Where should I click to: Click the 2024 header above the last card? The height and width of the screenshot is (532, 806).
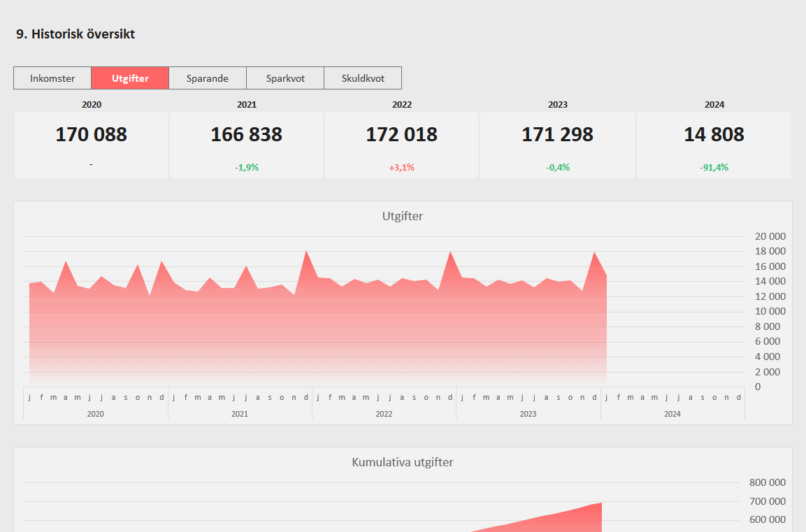point(714,104)
